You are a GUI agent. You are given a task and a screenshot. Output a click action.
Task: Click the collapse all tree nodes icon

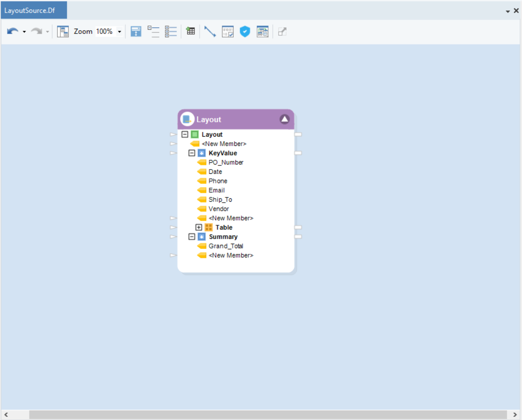(x=153, y=32)
